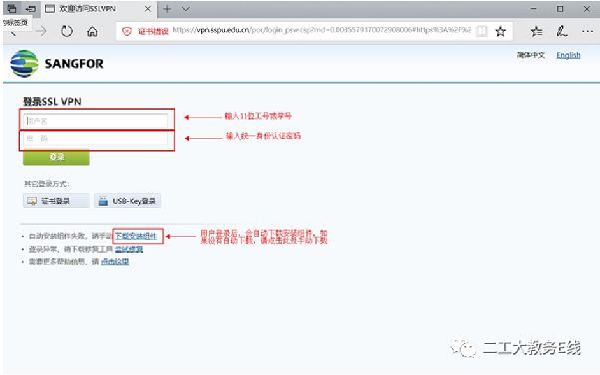Click the password input field
Screen dimensions: 600x375
(x=96, y=139)
